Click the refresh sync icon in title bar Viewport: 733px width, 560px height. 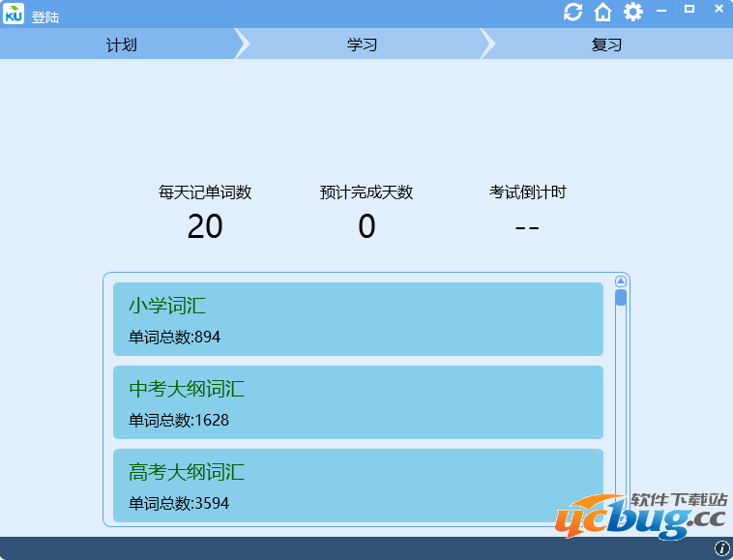coord(573,12)
